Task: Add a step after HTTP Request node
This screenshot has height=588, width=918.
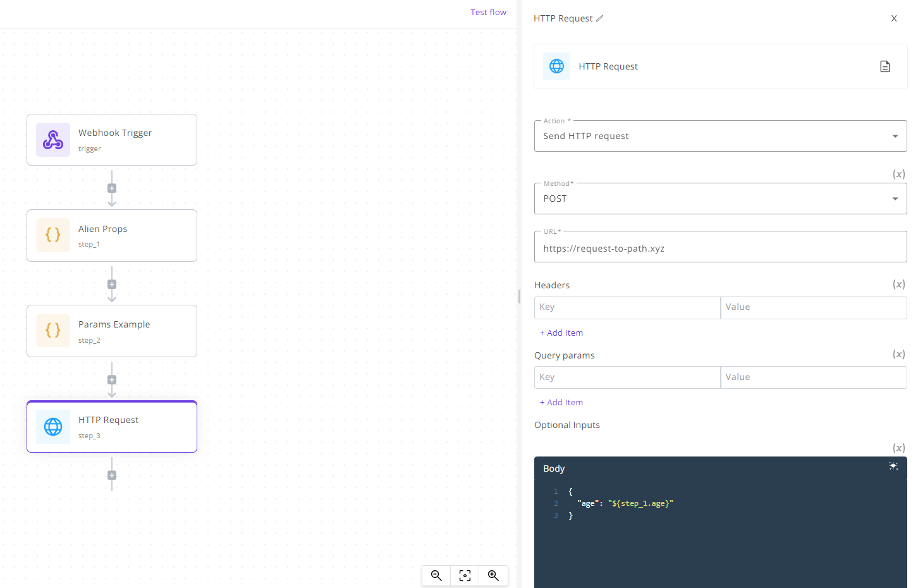Action: pos(112,475)
